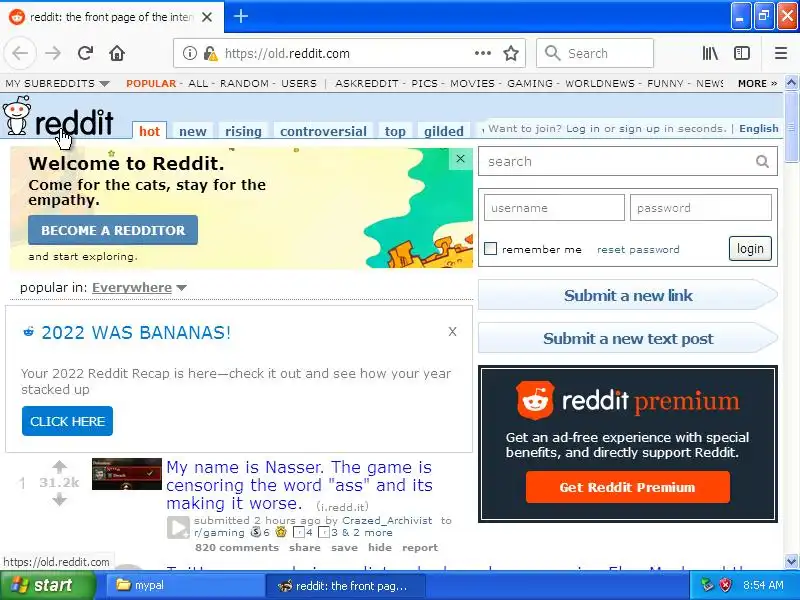Expand the My Subreddits dropdown
800x600 pixels.
[x=57, y=83]
